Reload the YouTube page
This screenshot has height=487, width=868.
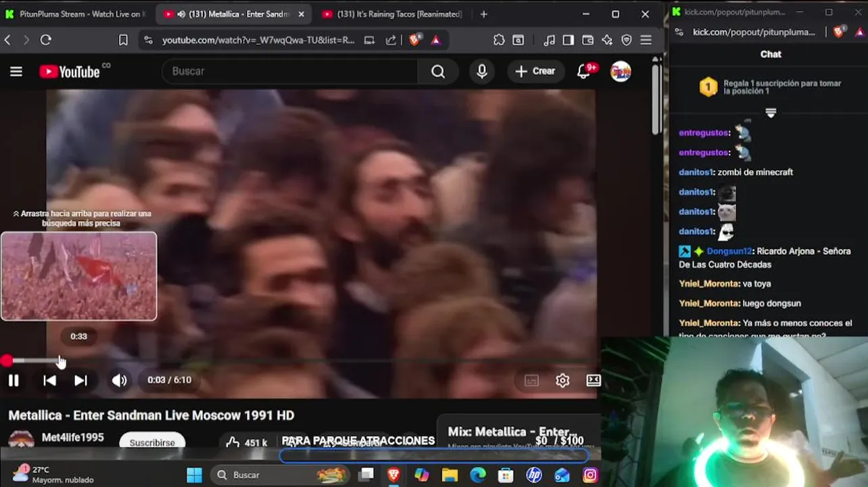(x=46, y=41)
